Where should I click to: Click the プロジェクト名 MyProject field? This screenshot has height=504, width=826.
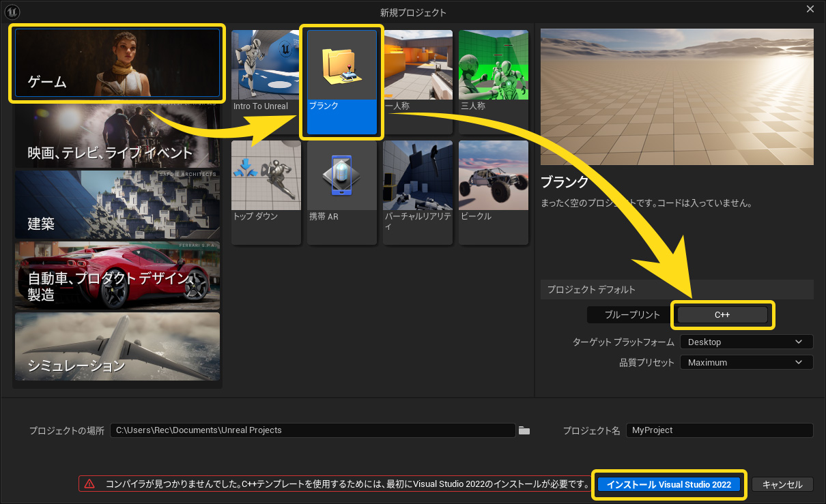pos(719,430)
